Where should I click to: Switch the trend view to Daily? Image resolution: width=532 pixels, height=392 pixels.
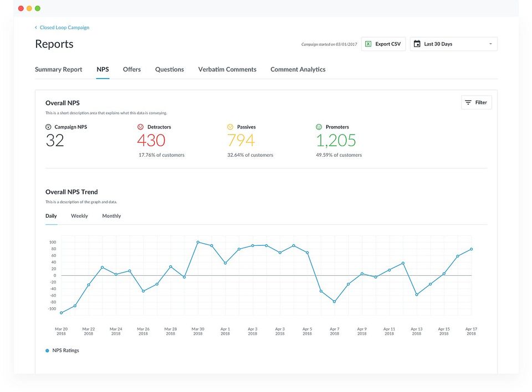(51, 216)
